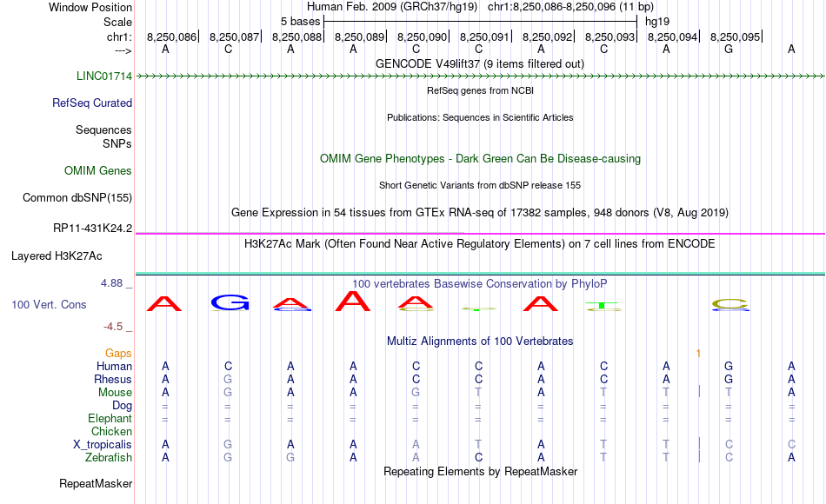Click the 8,250,095 position marker
The image size is (826, 504).
[736, 36]
